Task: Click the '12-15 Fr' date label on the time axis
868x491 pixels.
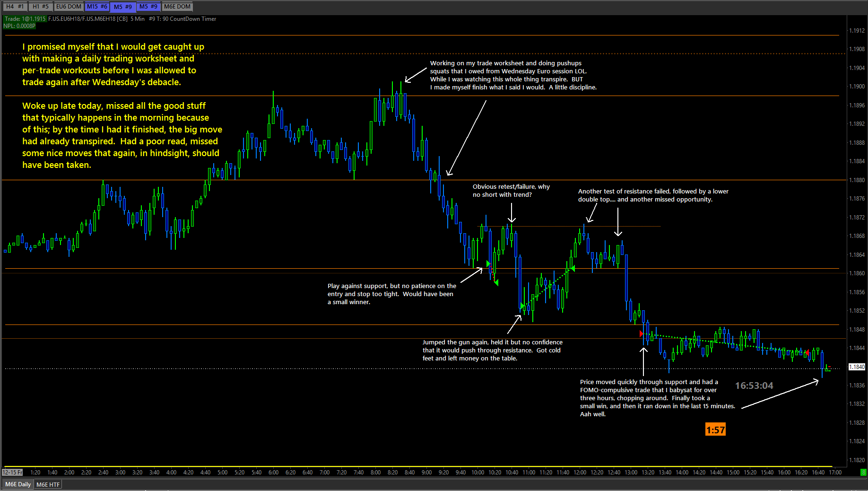Action: [12, 472]
